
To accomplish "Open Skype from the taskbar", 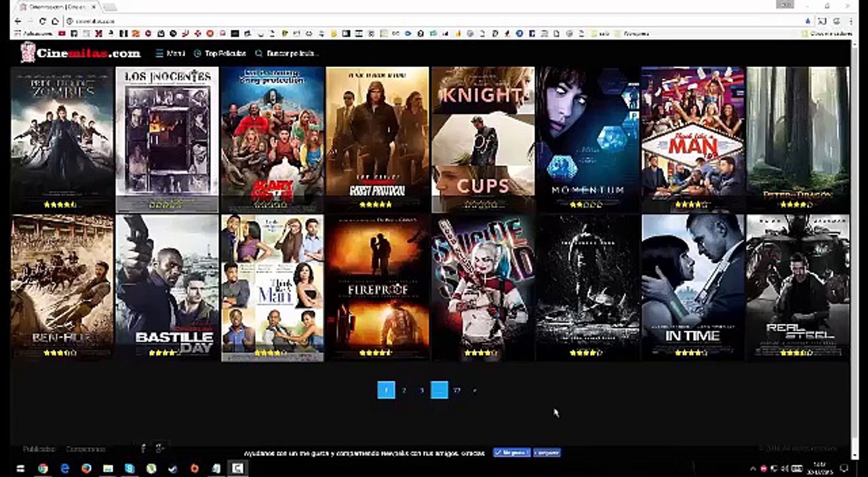I will tap(129, 468).
